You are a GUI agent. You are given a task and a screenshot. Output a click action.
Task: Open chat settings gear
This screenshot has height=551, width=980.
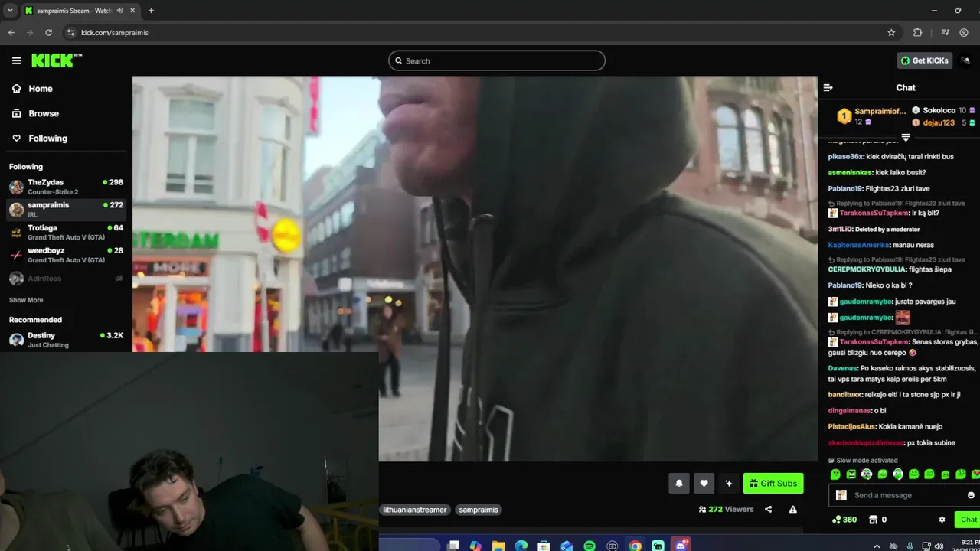[x=942, y=520]
